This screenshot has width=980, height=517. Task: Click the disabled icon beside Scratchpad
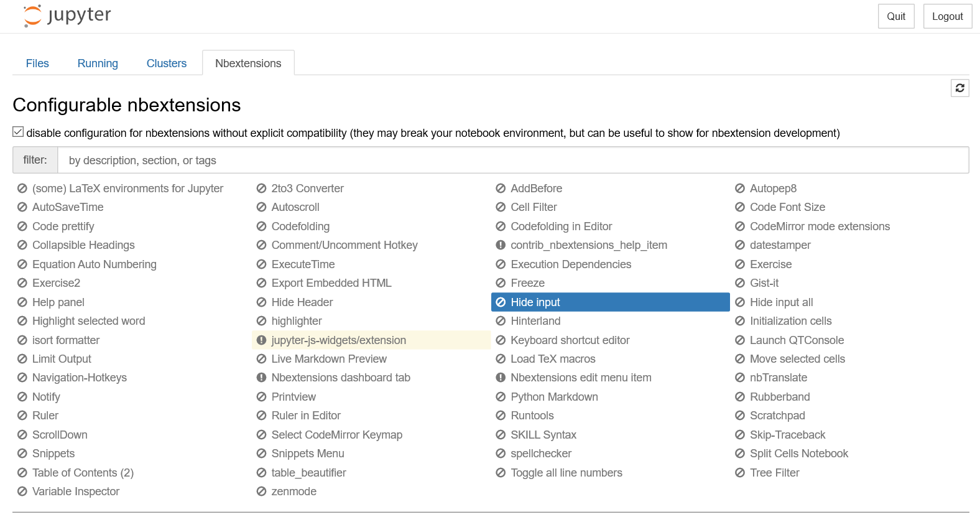[x=740, y=416]
